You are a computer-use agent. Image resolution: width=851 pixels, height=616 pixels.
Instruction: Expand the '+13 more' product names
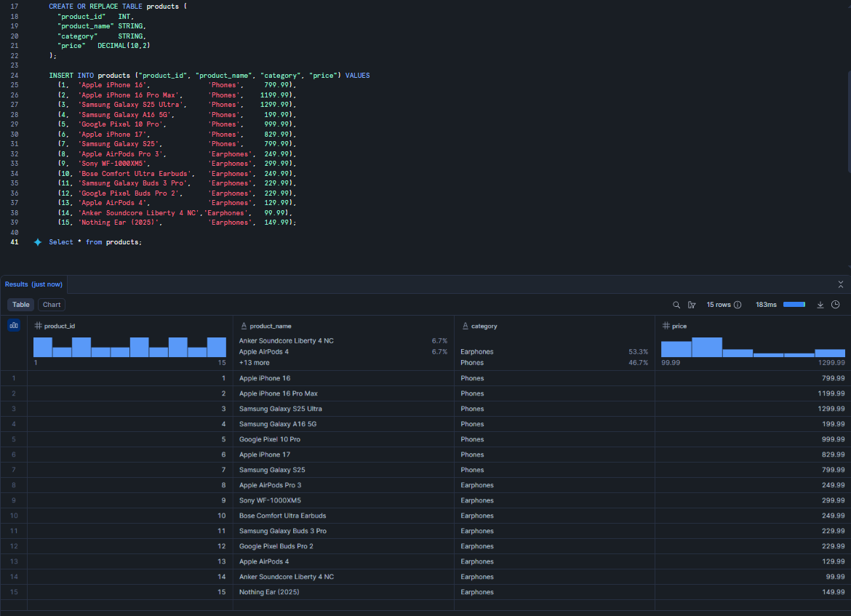255,362
